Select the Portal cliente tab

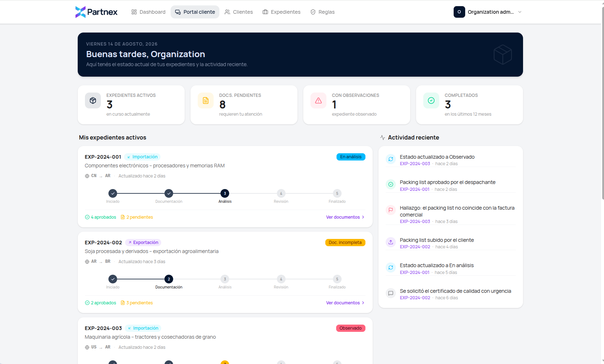pyautogui.click(x=195, y=12)
